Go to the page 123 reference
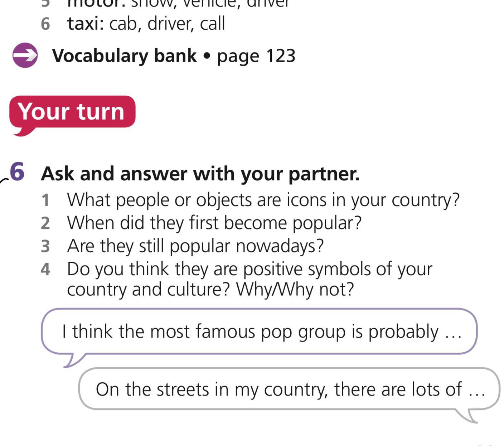 (256, 56)
